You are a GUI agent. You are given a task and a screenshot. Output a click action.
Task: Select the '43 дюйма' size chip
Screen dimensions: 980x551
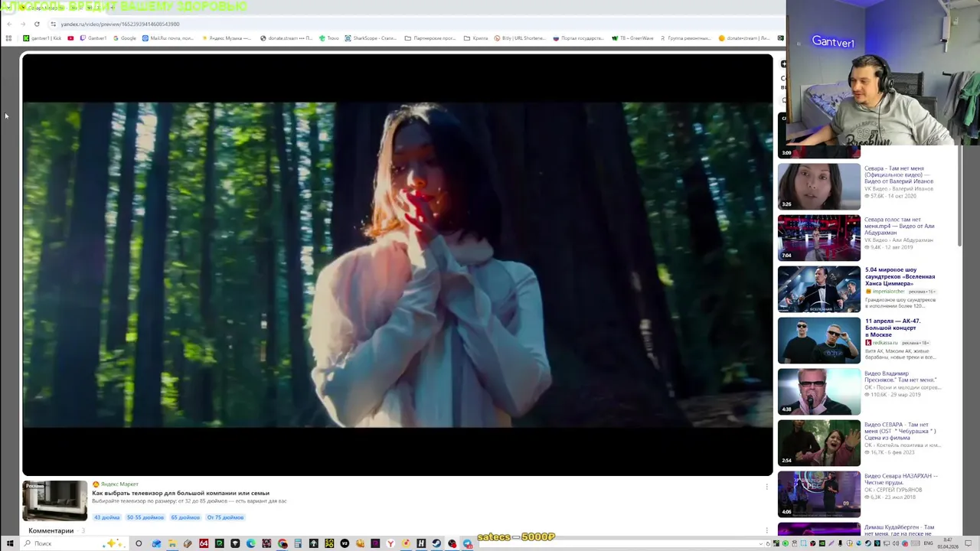(106, 517)
